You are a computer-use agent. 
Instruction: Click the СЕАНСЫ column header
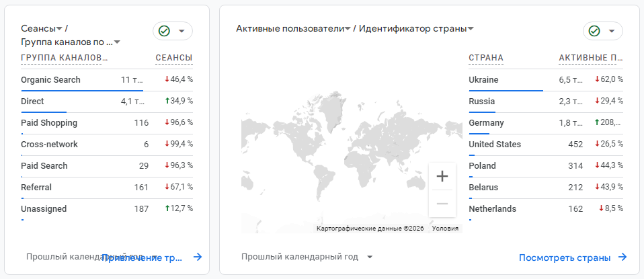coord(173,58)
